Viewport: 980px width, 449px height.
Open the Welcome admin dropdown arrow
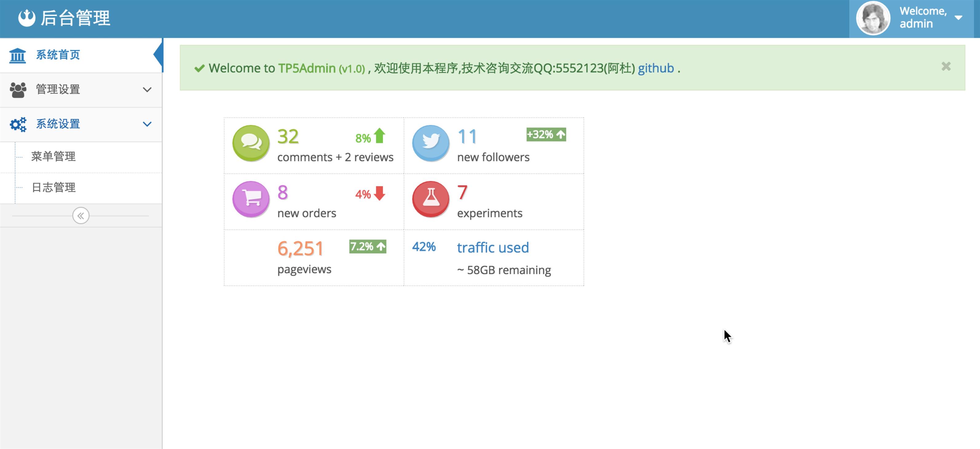958,18
